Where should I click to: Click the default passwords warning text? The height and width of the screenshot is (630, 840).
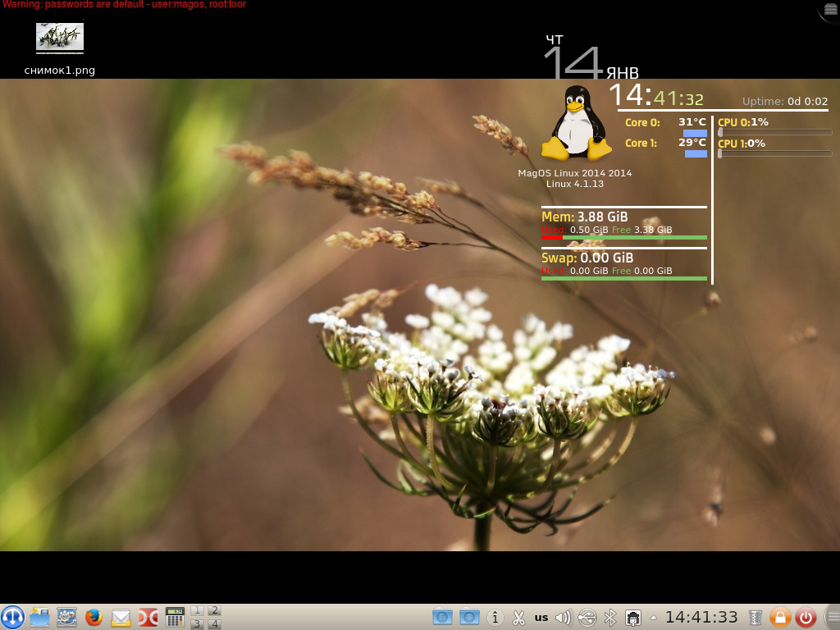pos(124,5)
